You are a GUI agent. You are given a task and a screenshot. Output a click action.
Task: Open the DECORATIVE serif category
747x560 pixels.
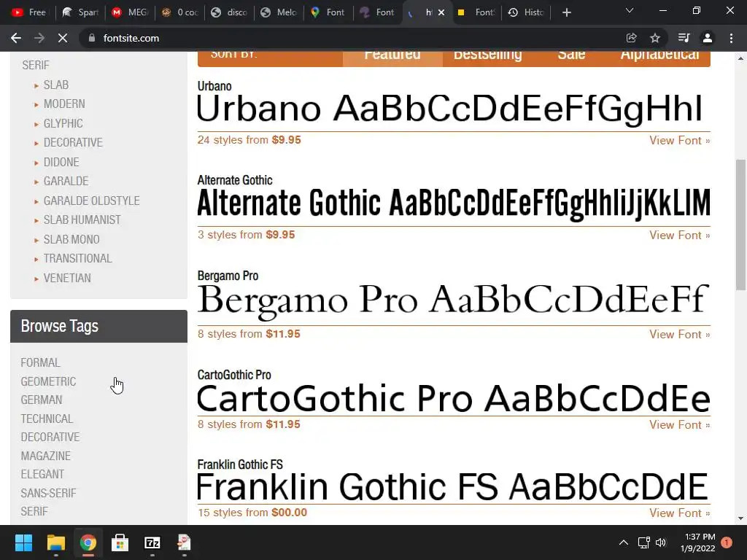[73, 142]
